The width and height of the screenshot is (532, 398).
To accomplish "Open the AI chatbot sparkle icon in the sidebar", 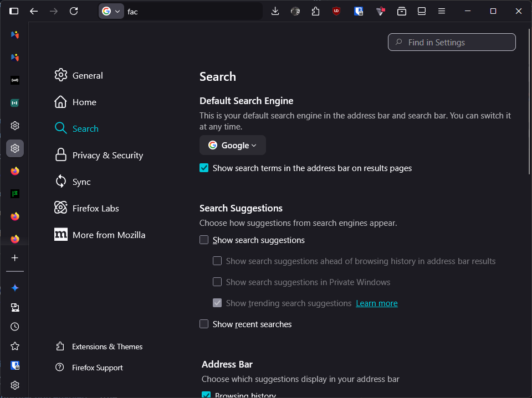I will (15, 288).
